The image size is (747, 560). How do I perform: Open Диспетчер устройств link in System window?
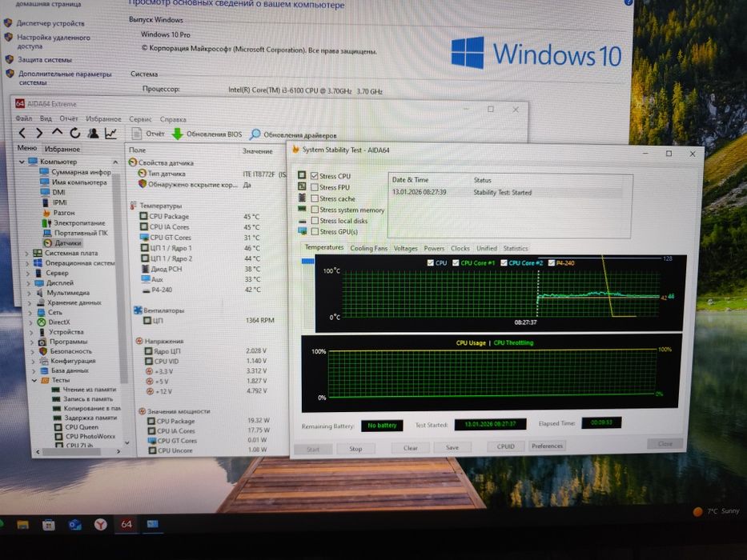[50, 23]
